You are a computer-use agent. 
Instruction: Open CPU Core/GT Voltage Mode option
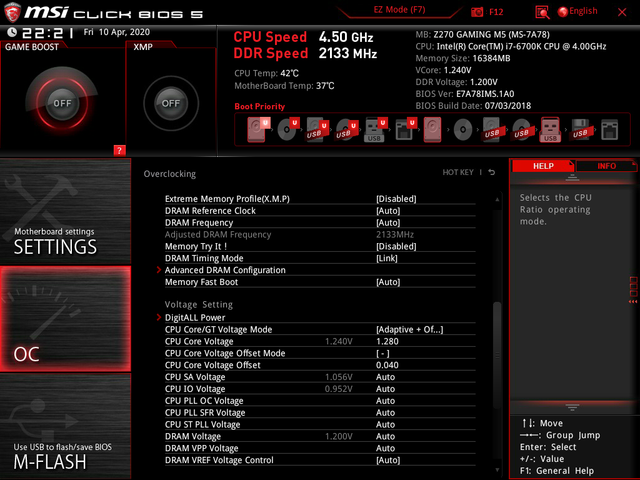point(409,329)
